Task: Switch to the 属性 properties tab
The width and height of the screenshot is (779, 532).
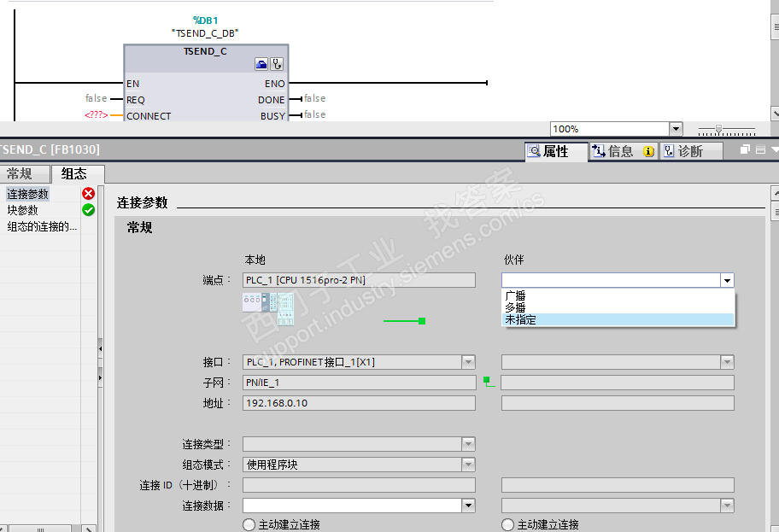Action: (555, 151)
